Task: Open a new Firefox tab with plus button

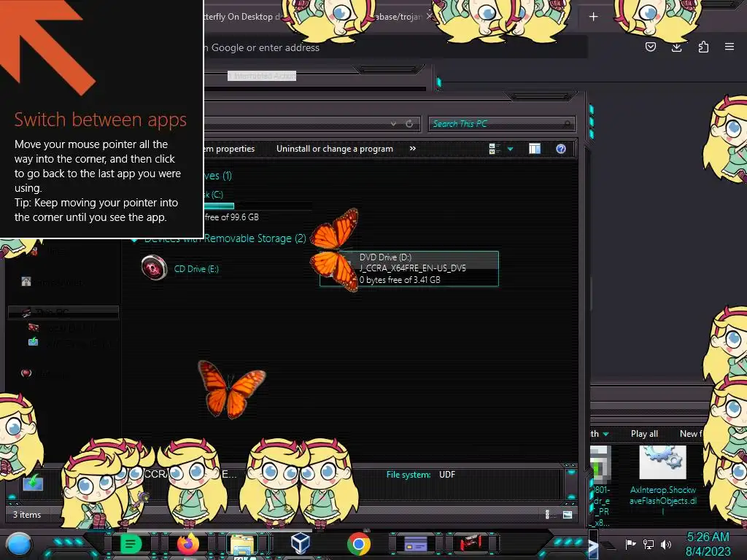Action: coord(593,17)
